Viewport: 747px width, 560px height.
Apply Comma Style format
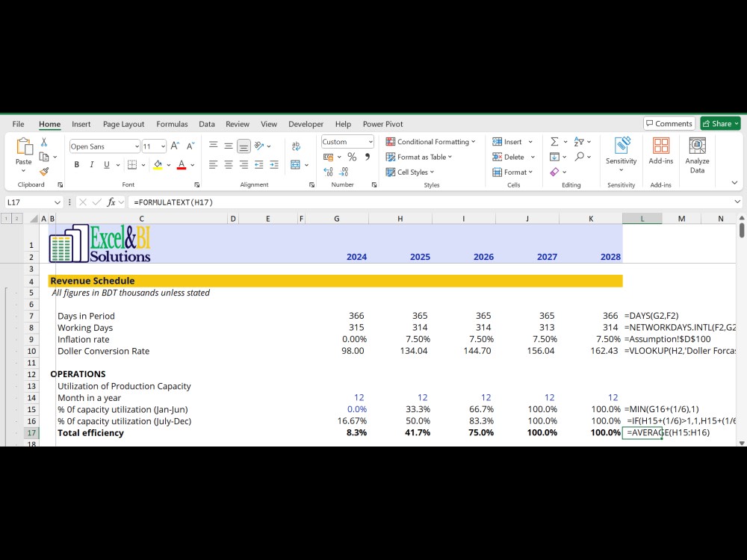[368, 157]
